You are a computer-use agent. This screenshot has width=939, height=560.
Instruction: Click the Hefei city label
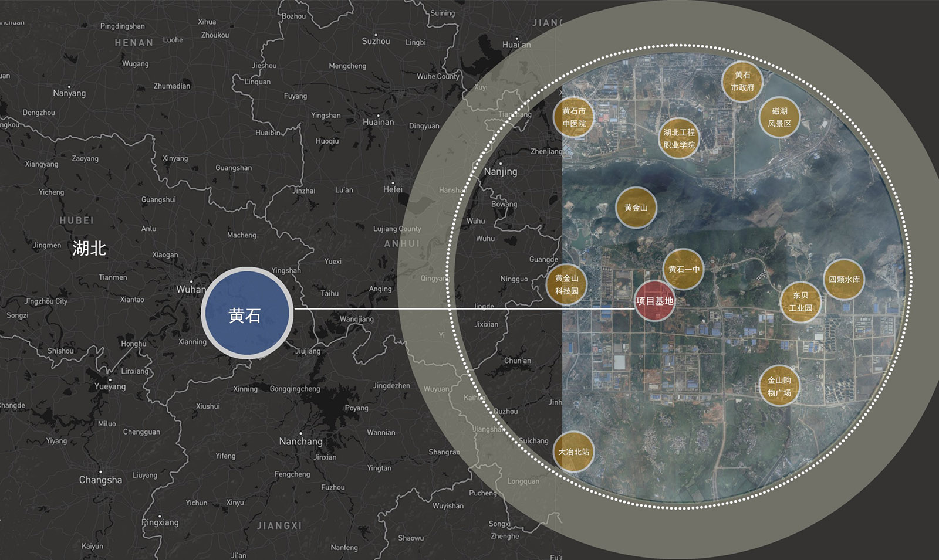click(x=393, y=189)
